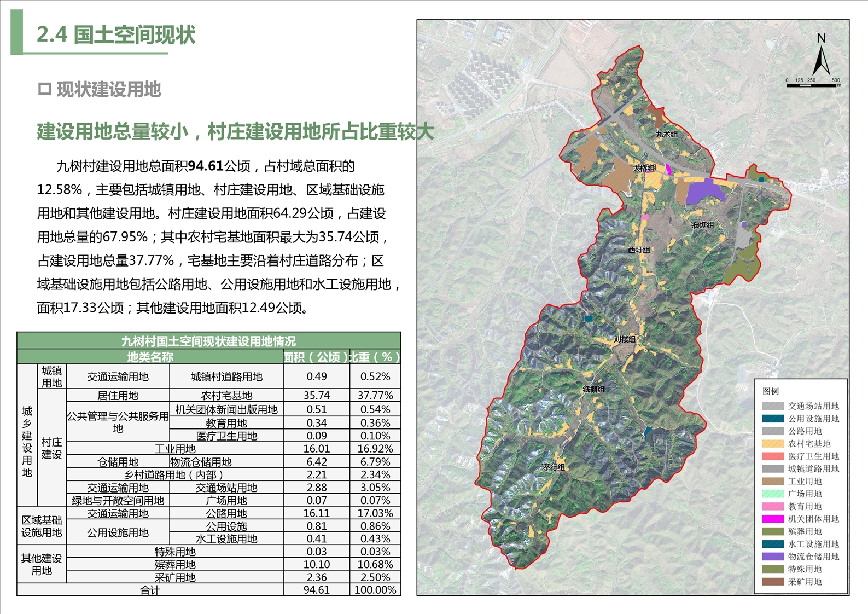Image resolution: width=868 pixels, height=614 pixels.
Task: Click the 水工设施用地 legend swatch
Action: point(773,544)
